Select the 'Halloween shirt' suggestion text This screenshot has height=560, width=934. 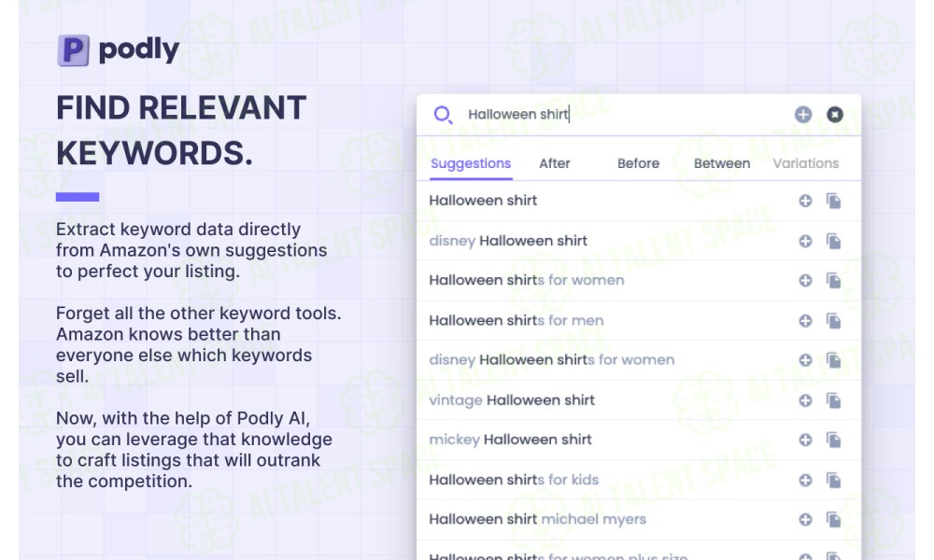[483, 201]
